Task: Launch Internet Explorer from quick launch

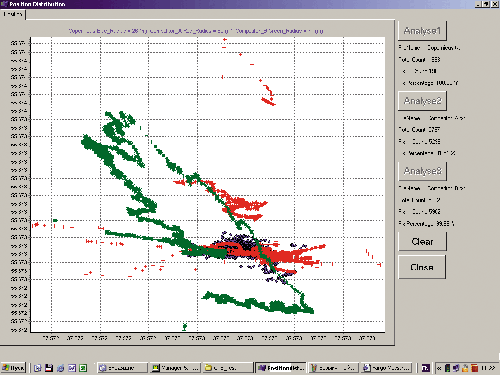Action: pyautogui.click(x=60, y=368)
